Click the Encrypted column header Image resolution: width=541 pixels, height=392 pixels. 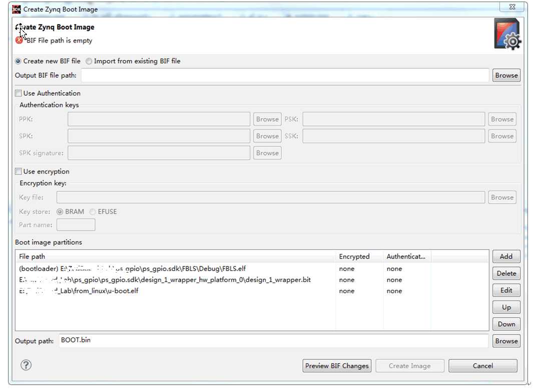(359, 256)
